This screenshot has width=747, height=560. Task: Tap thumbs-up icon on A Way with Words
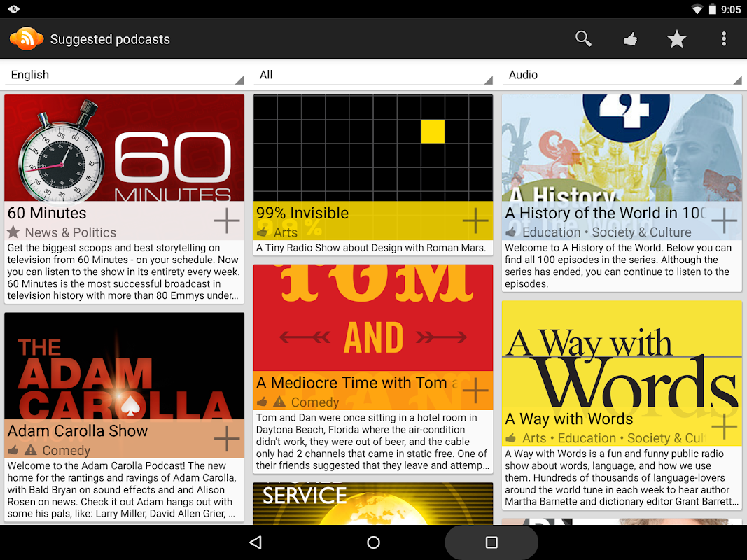pos(510,437)
